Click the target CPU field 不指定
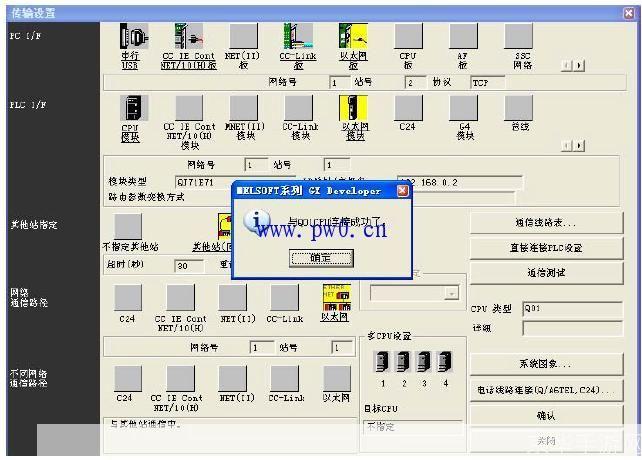642x460 pixels. pyautogui.click(x=413, y=427)
